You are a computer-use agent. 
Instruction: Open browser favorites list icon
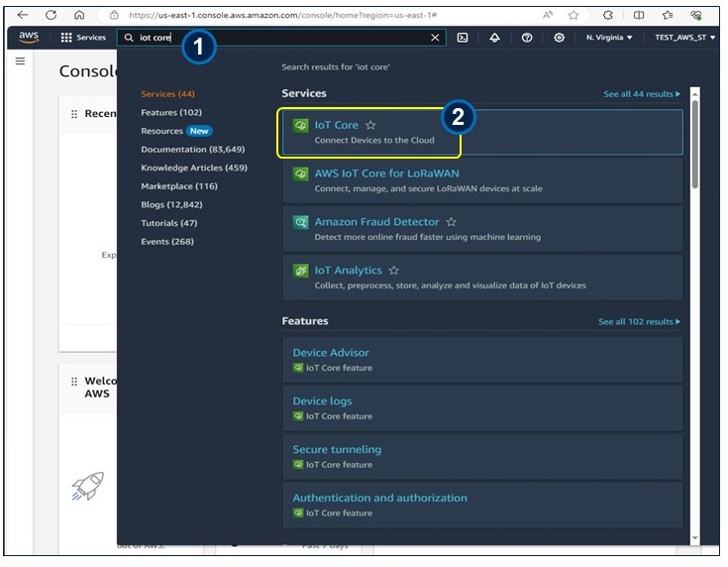[668, 15]
